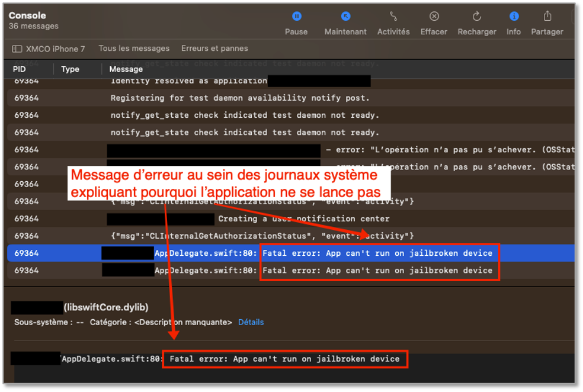Select the highlighted 'Fatal error: App can't run' row
The height and width of the screenshot is (392, 583).
pos(291,253)
